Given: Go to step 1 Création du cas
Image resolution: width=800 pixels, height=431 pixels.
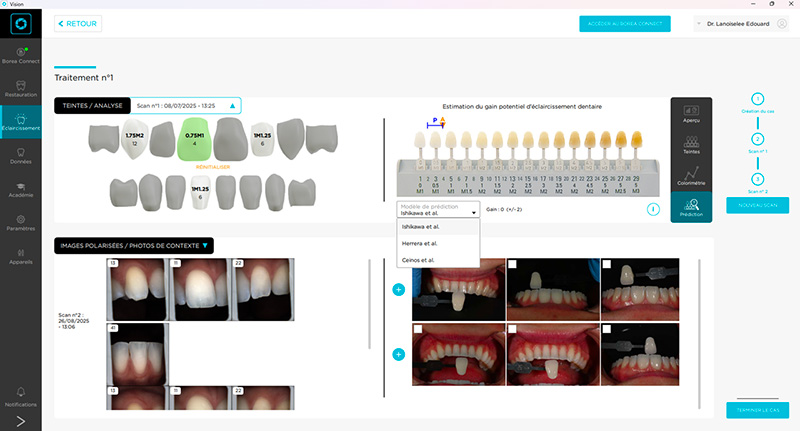Looking at the screenshot, I should [x=758, y=99].
